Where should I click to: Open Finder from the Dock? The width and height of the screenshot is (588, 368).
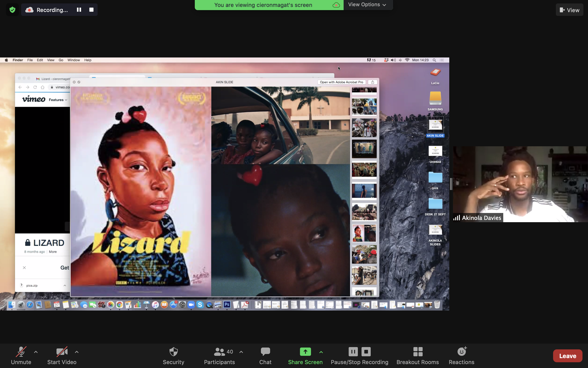12,305
